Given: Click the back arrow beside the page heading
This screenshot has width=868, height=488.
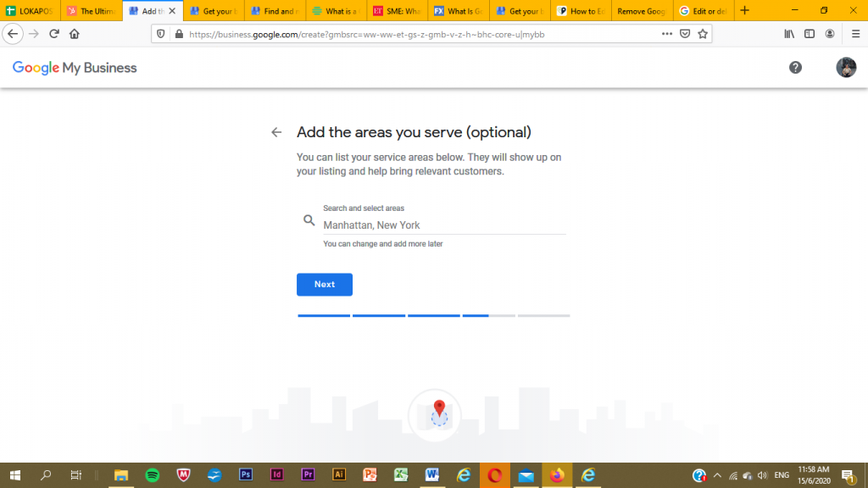Looking at the screenshot, I should (x=275, y=132).
